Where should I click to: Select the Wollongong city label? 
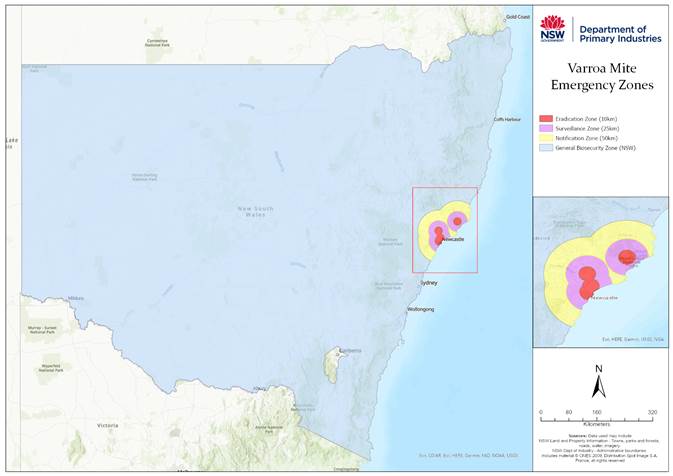click(421, 310)
